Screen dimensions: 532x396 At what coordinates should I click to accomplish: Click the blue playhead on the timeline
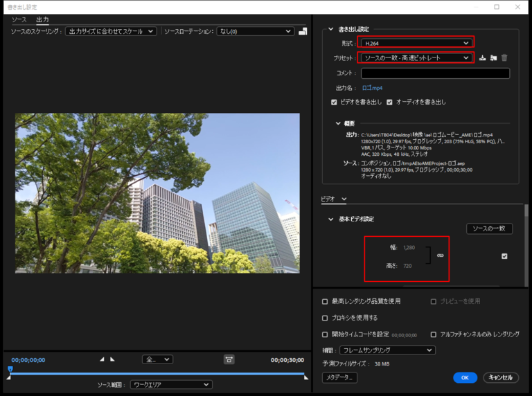pyautogui.click(x=10, y=370)
